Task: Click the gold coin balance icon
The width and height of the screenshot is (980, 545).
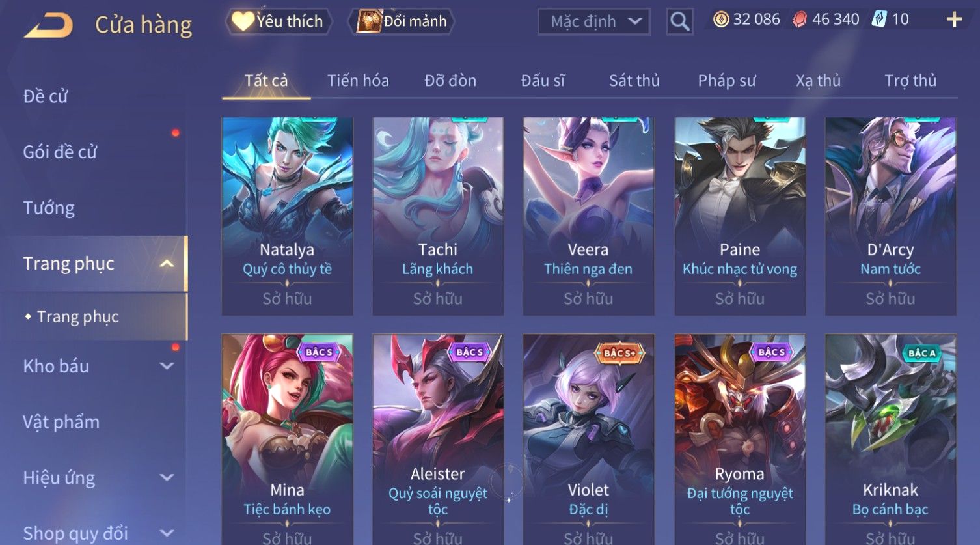Action: (720, 20)
